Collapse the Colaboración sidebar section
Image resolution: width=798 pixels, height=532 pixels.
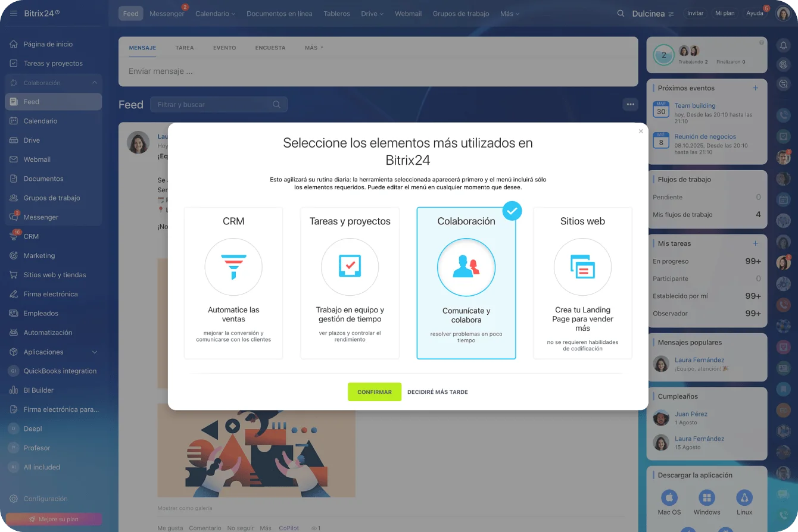click(x=94, y=83)
